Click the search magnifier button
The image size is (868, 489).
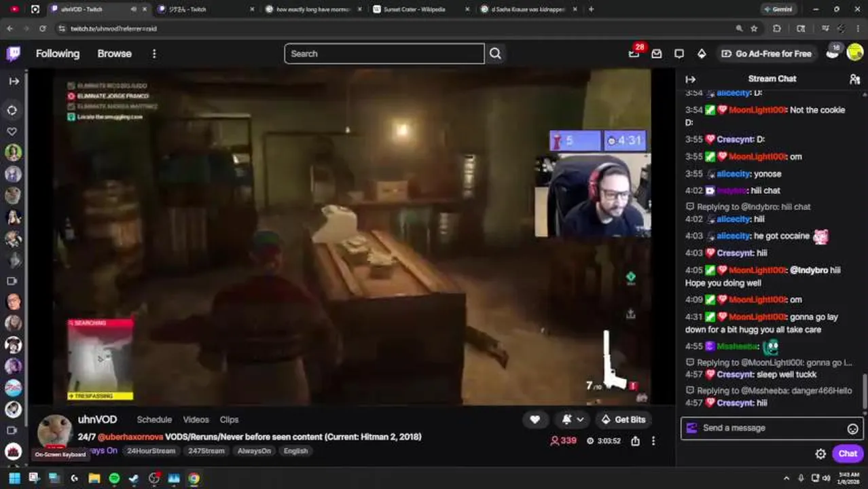pyautogui.click(x=495, y=54)
